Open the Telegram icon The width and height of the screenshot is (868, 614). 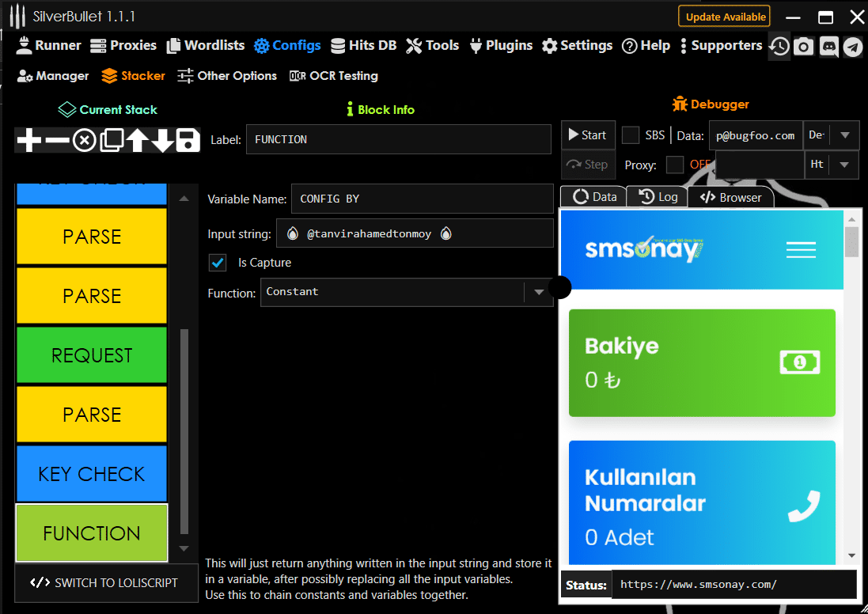pyautogui.click(x=853, y=47)
